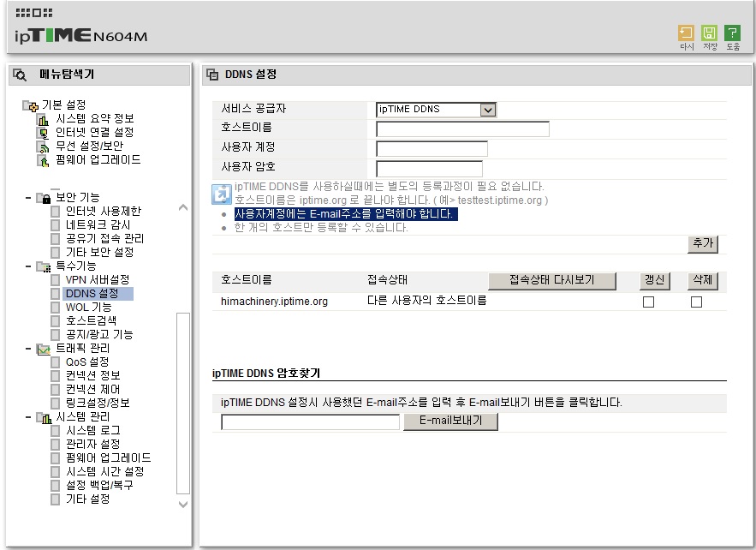756x550 pixels.
Task: Tick the 삭제 checkbox for himachinery.iptime.org
Action: point(696,302)
